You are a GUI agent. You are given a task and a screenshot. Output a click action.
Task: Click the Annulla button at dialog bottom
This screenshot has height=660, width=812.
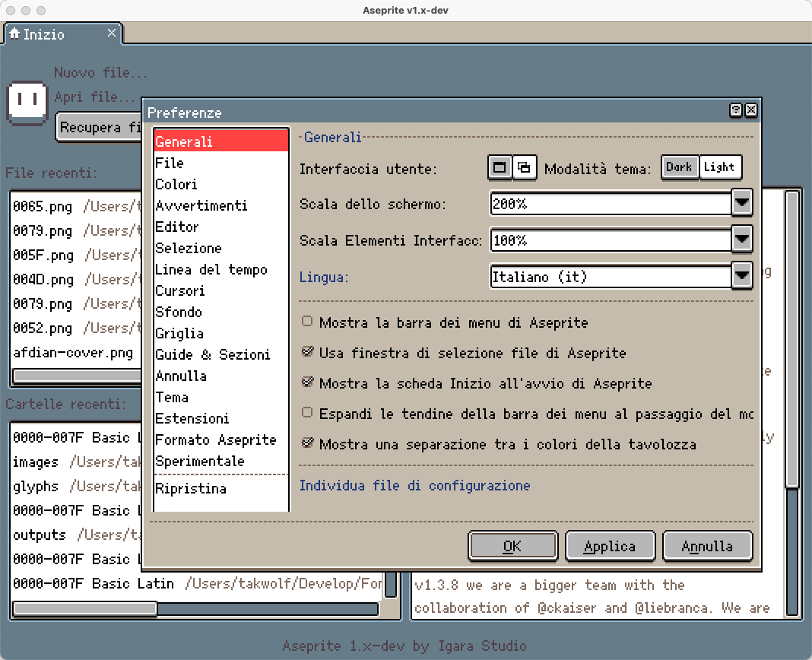707,546
